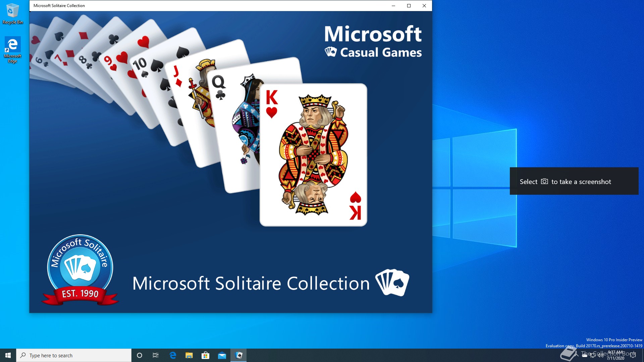Open the Action Center notifications
This screenshot has width=644, height=362.
633,355
